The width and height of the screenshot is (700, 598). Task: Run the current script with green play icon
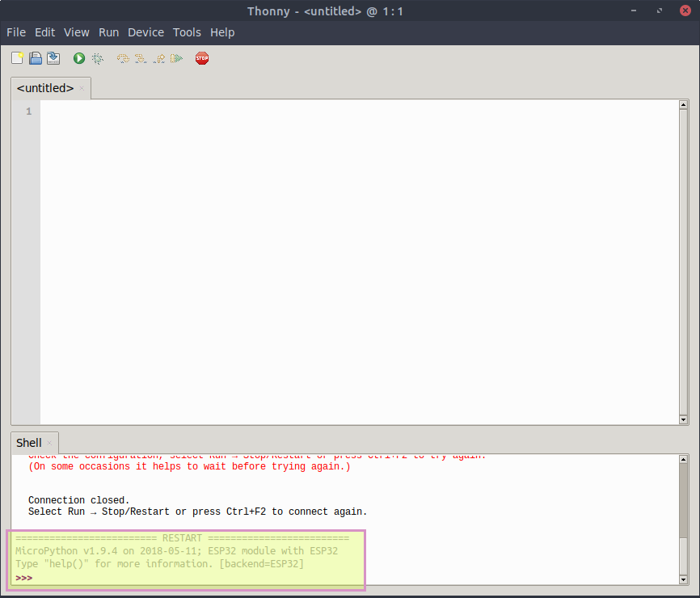79,58
